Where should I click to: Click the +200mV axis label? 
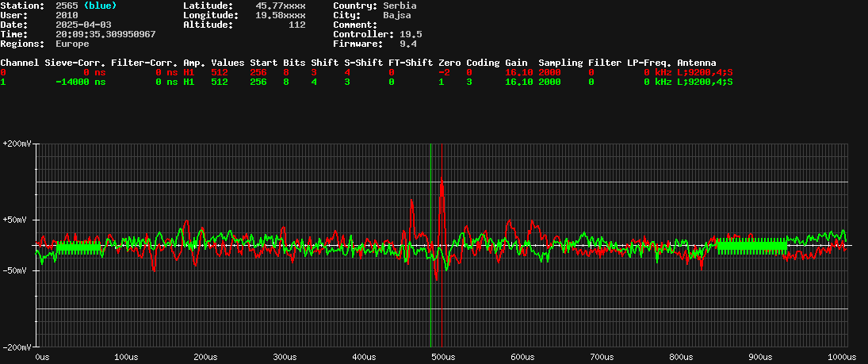[x=17, y=144]
